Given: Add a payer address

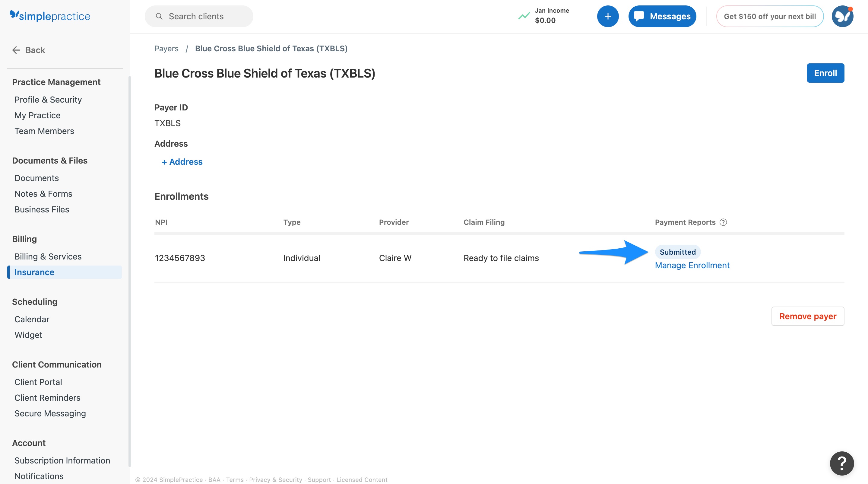Looking at the screenshot, I should tap(182, 162).
